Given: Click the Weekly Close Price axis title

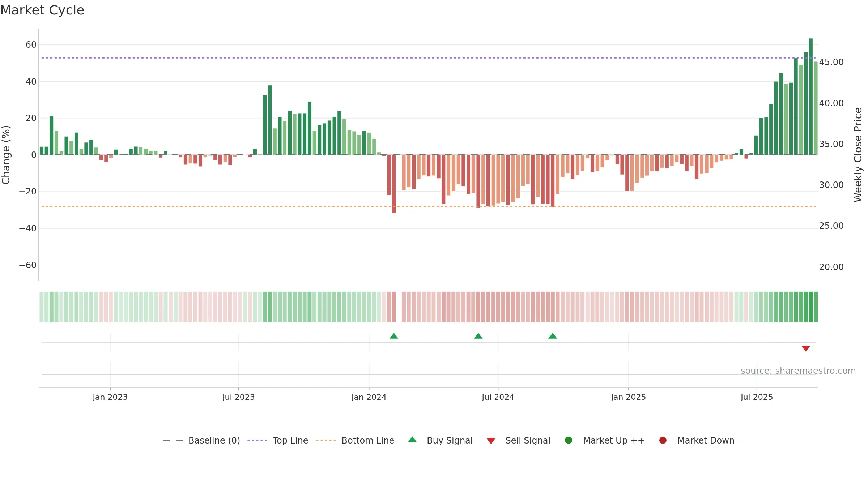Looking at the screenshot, I should (x=858, y=155).
